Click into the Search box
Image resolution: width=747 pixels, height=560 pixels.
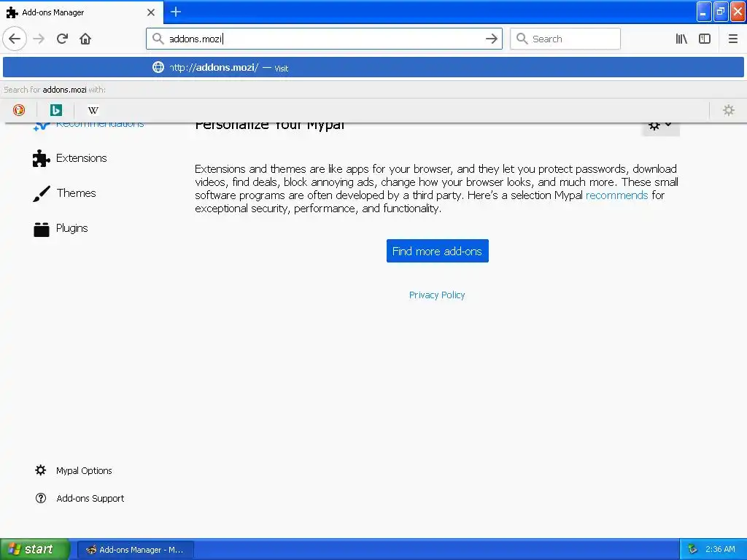(565, 39)
